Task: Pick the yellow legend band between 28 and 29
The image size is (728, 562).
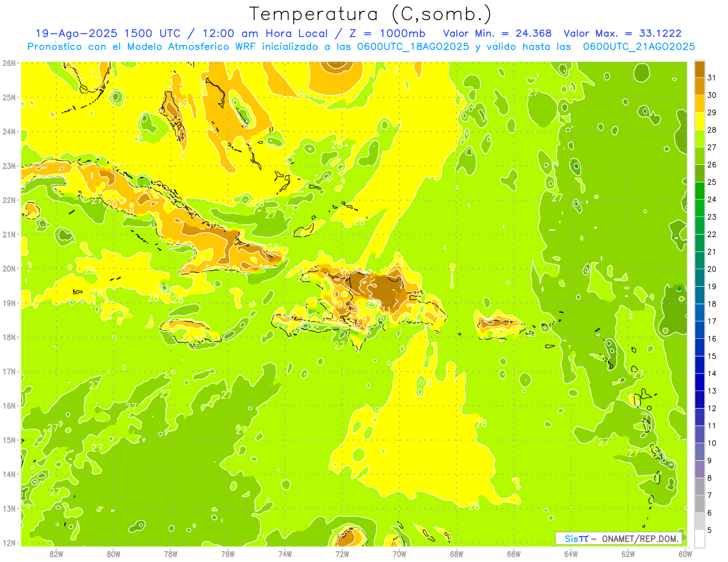Action: [699, 121]
